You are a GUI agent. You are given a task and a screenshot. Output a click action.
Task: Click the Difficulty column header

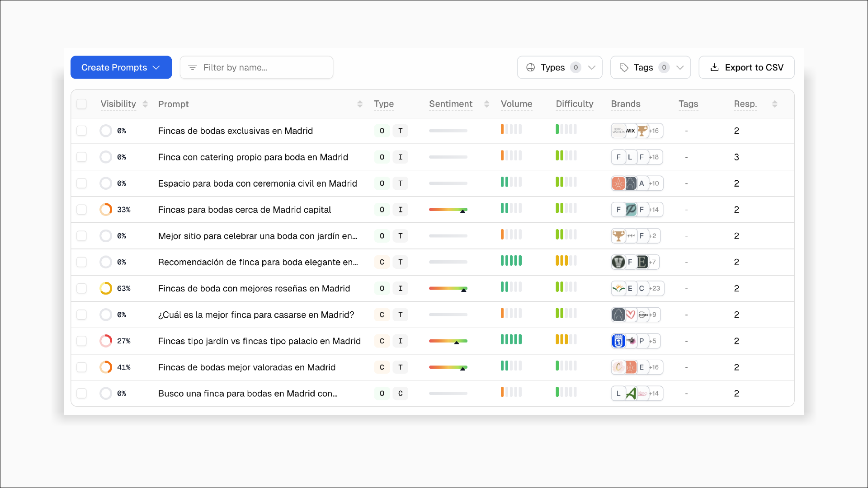click(574, 104)
